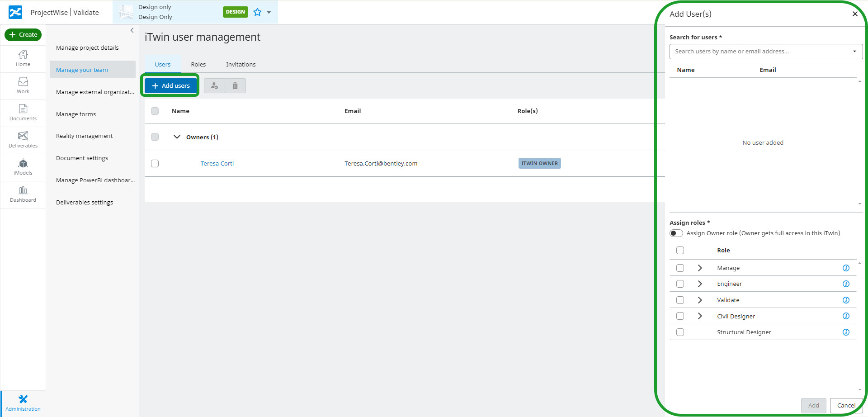Expand the Civil Designer role row
Viewport: 868px width, 417px height.
(x=700, y=316)
